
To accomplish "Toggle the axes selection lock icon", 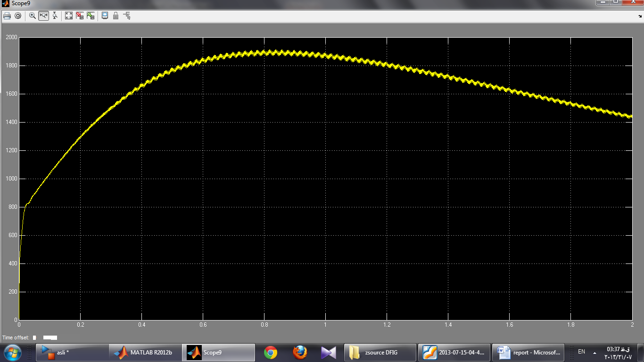I will pyautogui.click(x=116, y=16).
